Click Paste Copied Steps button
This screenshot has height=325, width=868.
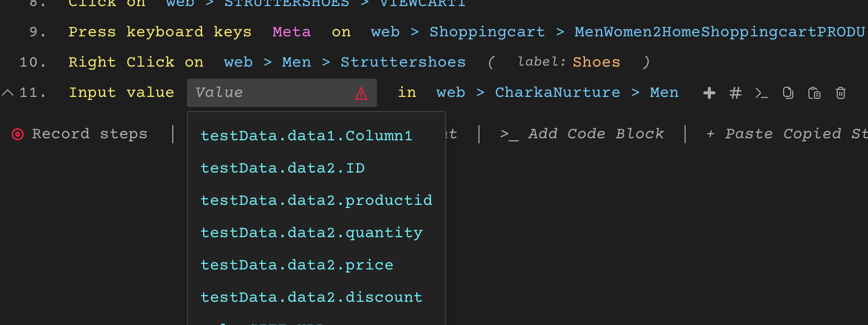click(x=787, y=134)
